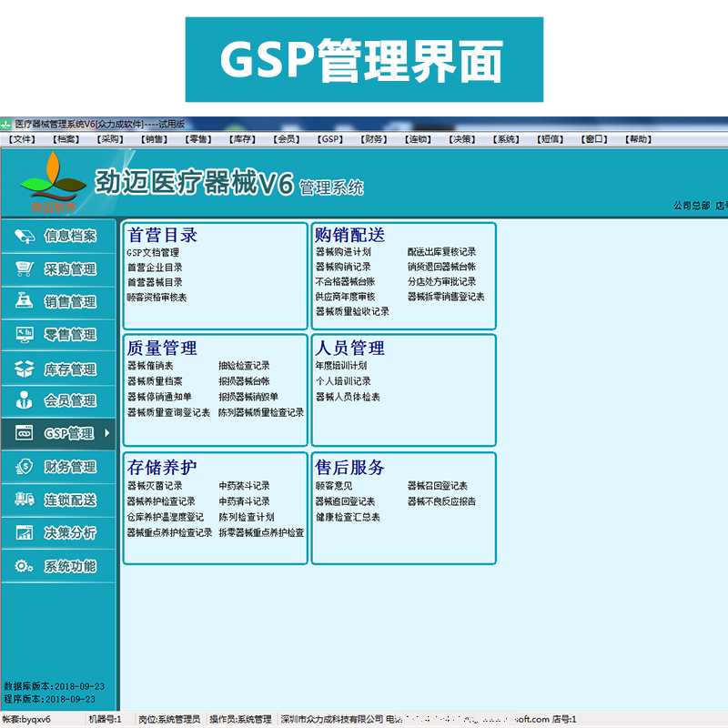The height and width of the screenshot is (728, 728).
Task: Open the 首营企业目录 link
Action: (155, 268)
